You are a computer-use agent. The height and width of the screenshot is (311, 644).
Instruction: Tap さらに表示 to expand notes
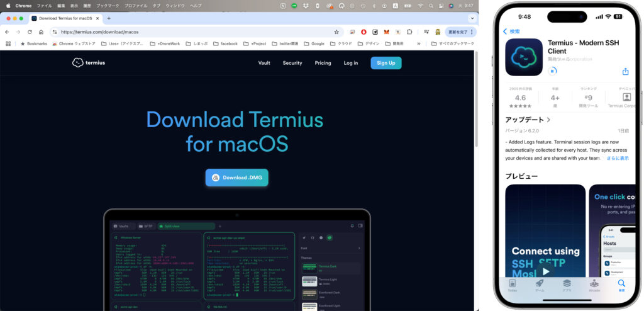[618, 158]
